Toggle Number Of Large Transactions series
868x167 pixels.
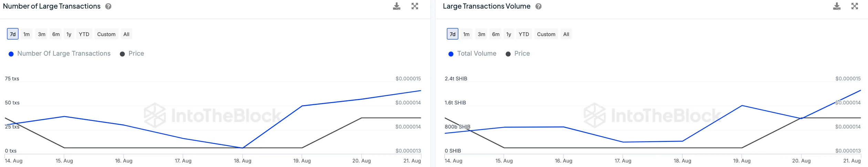(x=64, y=54)
